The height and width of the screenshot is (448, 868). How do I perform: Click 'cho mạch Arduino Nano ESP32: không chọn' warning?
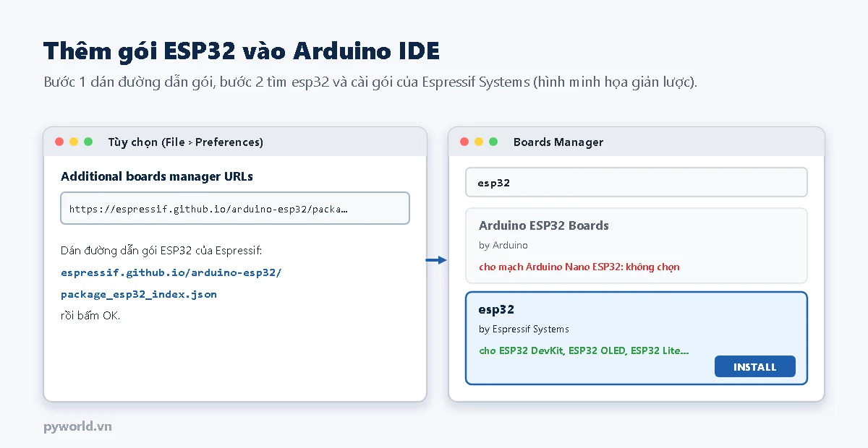tap(579, 267)
